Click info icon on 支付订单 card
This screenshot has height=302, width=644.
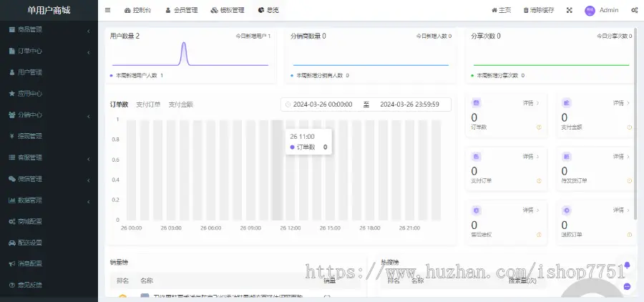[540, 181]
